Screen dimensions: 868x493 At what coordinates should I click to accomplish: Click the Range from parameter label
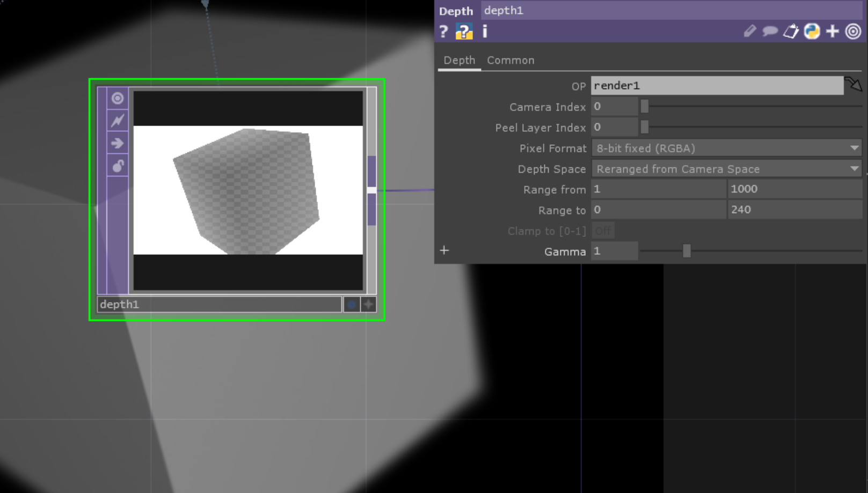[555, 190]
